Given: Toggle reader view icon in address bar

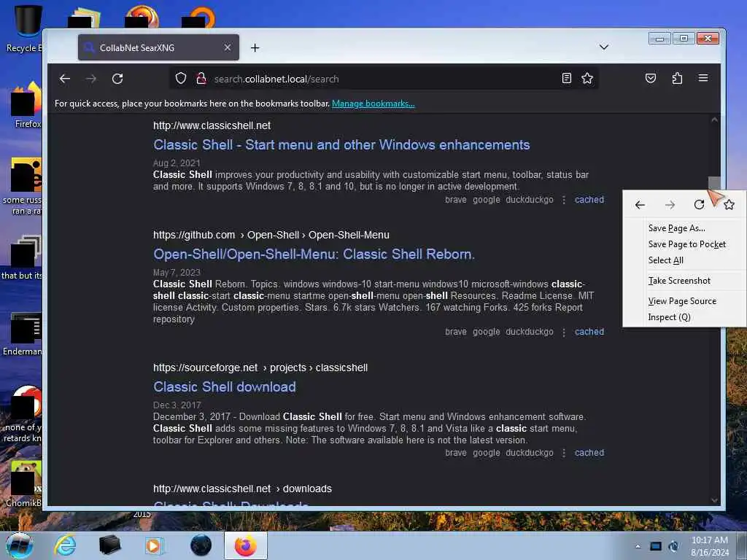Looking at the screenshot, I should 566,78.
